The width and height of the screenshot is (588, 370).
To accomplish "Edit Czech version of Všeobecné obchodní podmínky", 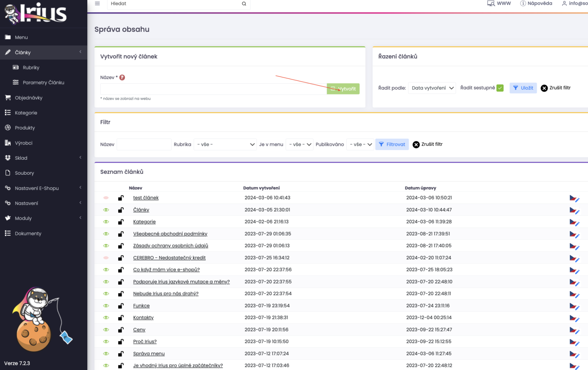I will pos(574,234).
